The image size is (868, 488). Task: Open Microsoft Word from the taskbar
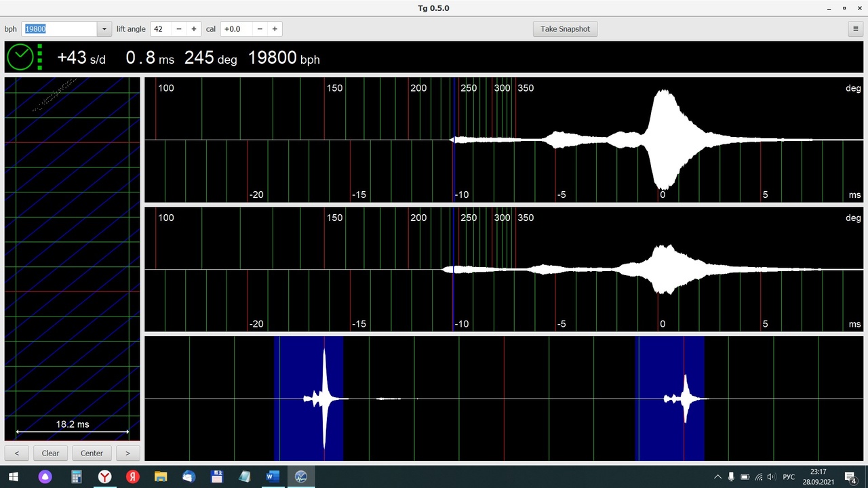click(273, 476)
